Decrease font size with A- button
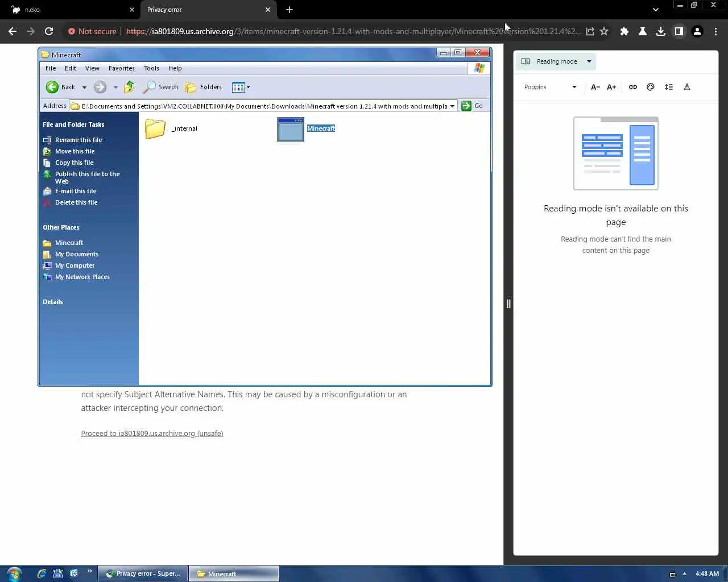The height and width of the screenshot is (582, 728). click(595, 87)
